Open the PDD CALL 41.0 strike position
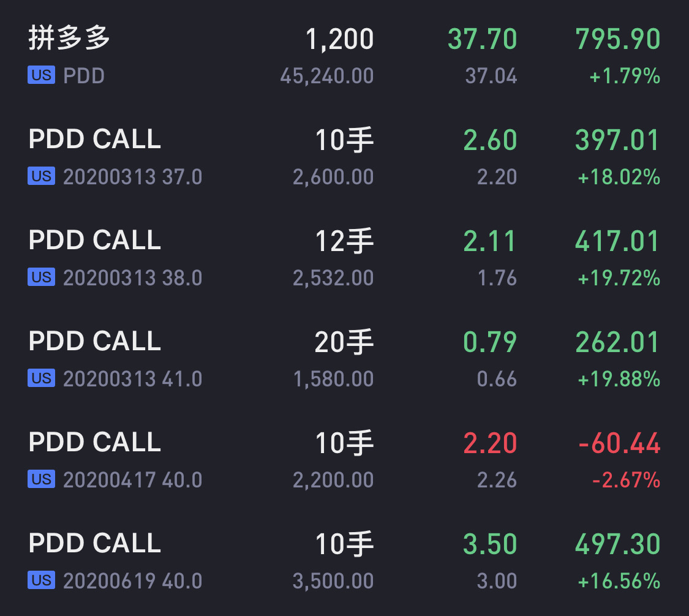This screenshot has height=616, width=689. click(x=344, y=359)
